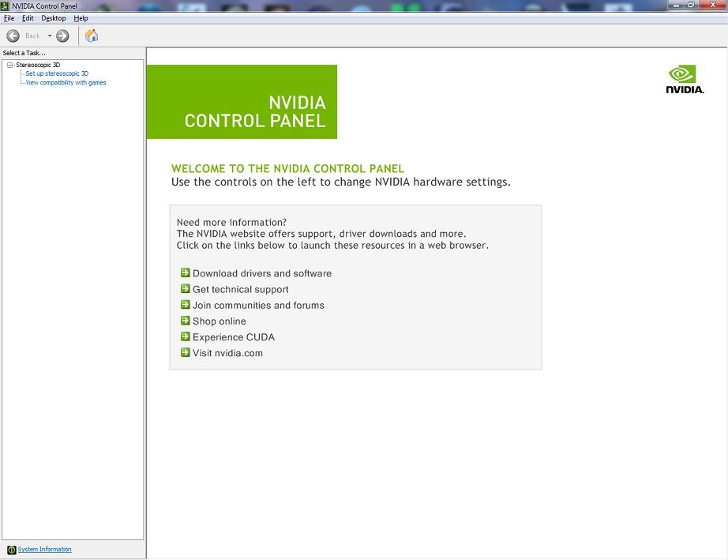Click the 'Need more information?' text

click(231, 223)
